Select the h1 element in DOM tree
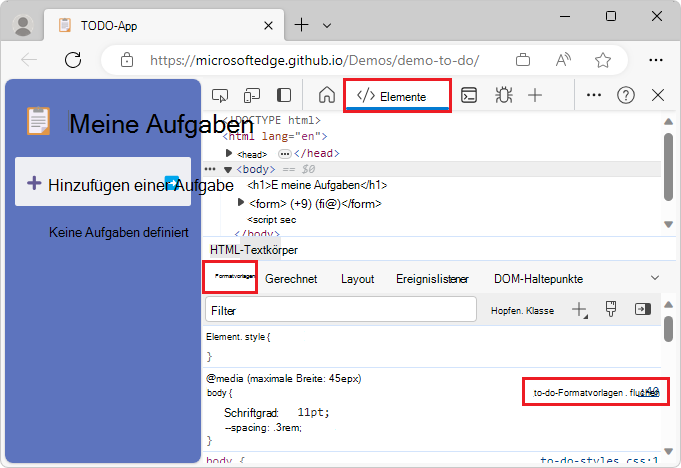The image size is (681, 468). pos(317,185)
